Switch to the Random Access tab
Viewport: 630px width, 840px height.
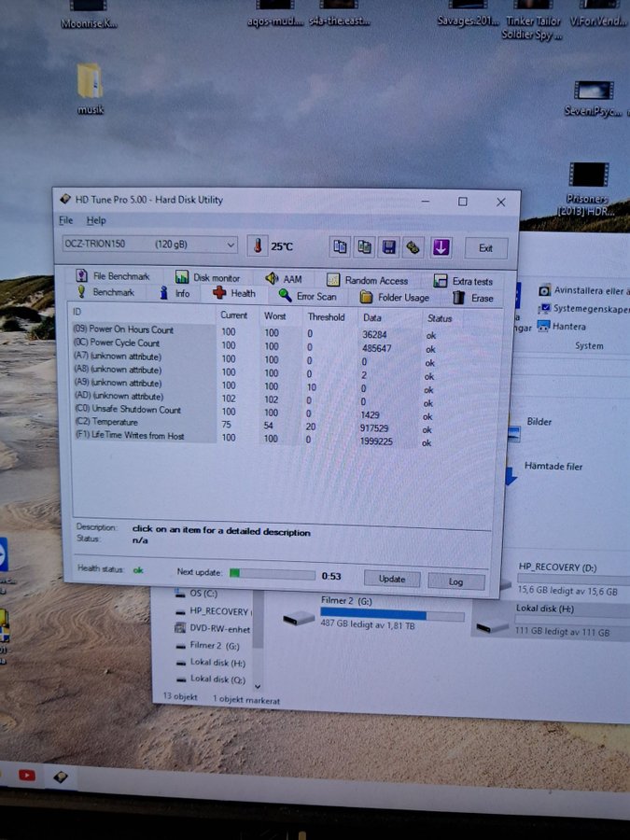click(368, 280)
